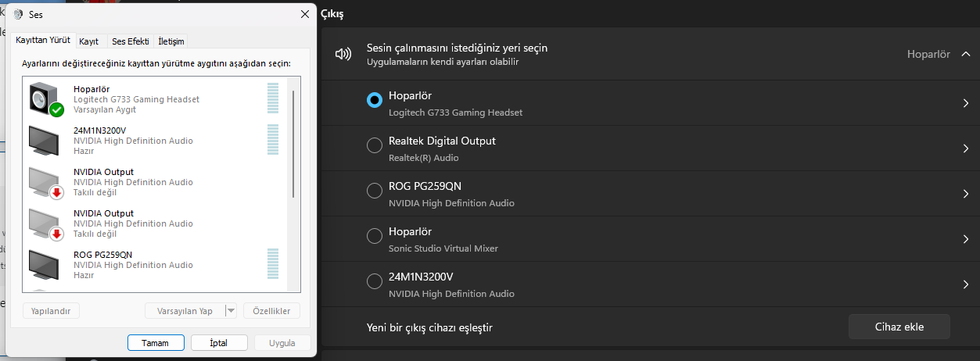980x361 pixels.
Task: Click the speaker volume icon in Çıkış panel
Action: [343, 54]
